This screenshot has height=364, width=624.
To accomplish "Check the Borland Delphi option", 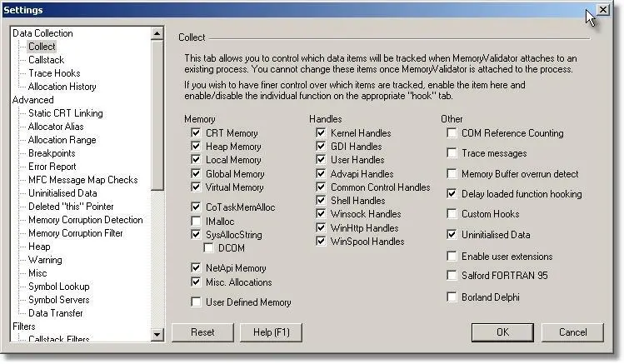I will pyautogui.click(x=452, y=297).
